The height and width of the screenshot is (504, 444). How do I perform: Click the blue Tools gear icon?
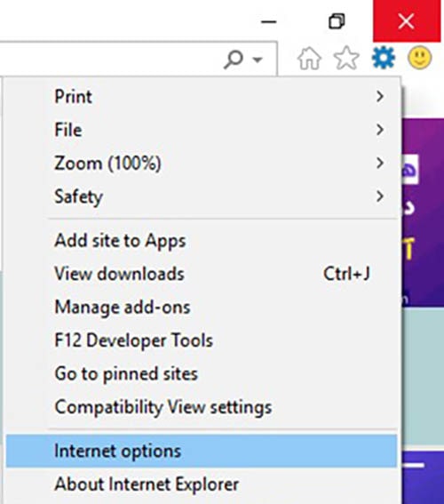tap(384, 58)
